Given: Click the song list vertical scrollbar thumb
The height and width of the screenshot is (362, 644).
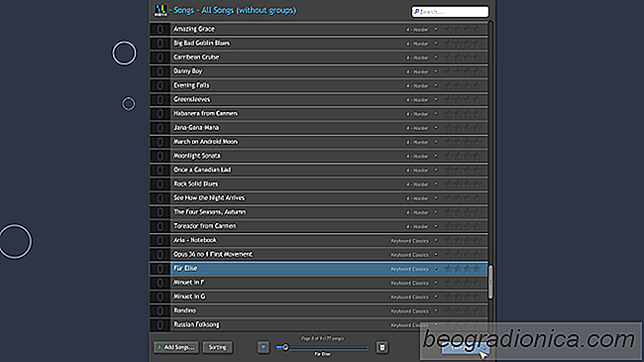Looking at the screenshot, I should (490, 282).
